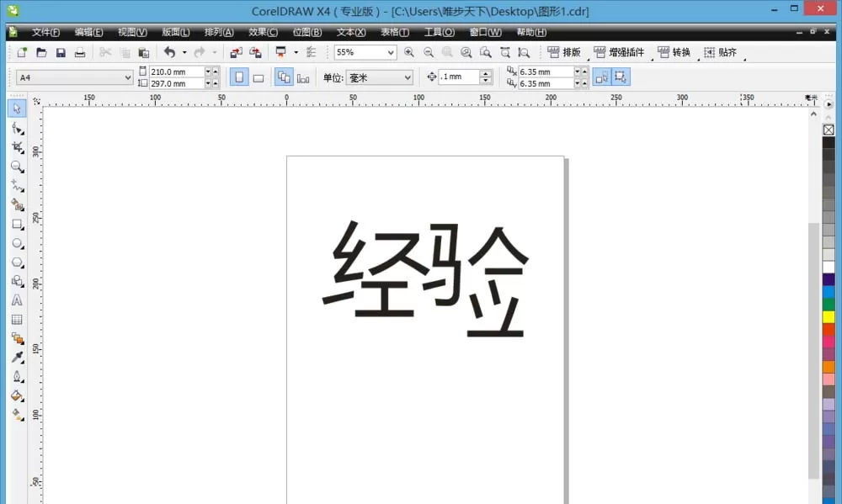Screen dimensions: 842x504
Task: Open the 视图(V) menu
Action: 133,32
